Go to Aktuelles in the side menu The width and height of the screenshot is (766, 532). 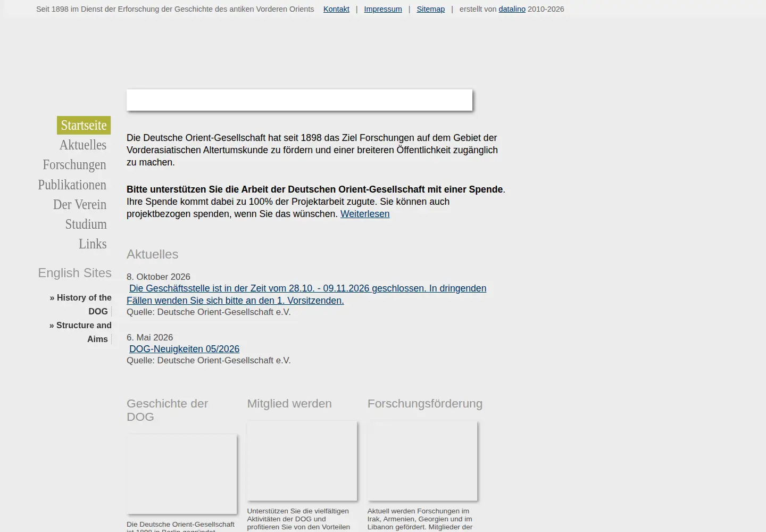(83, 145)
